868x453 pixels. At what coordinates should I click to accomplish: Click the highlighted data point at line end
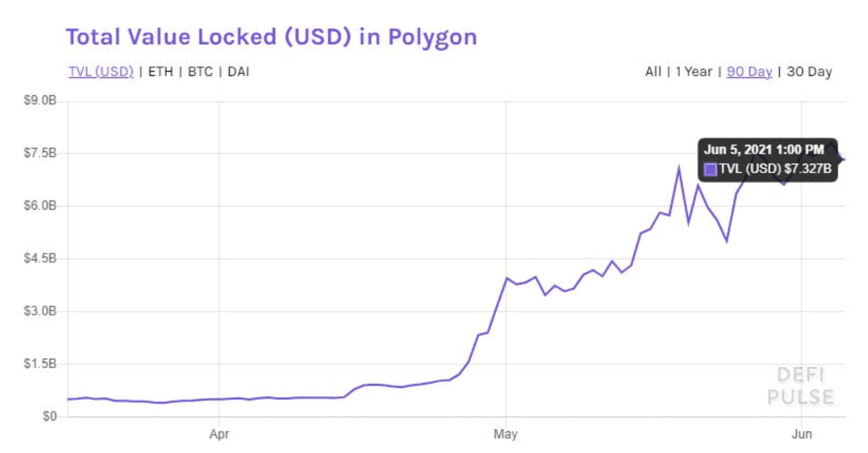pyautogui.click(x=844, y=159)
